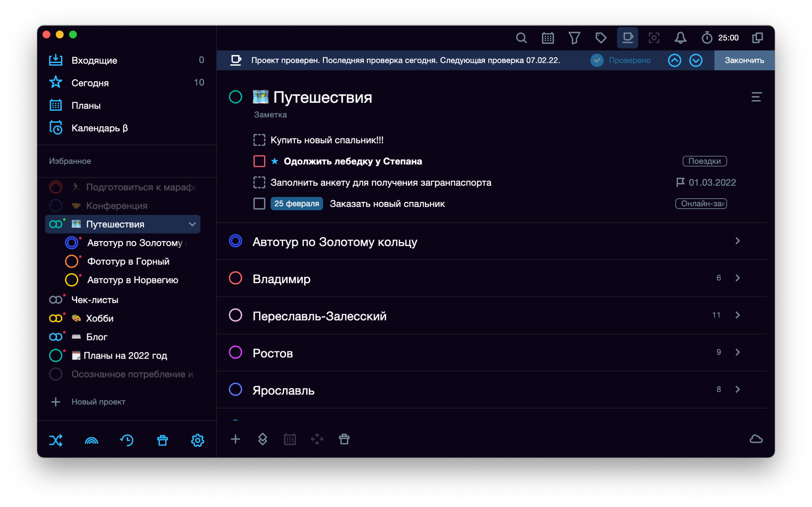Click the Поездки tag
Screen dimensions: 812x507
(x=704, y=161)
